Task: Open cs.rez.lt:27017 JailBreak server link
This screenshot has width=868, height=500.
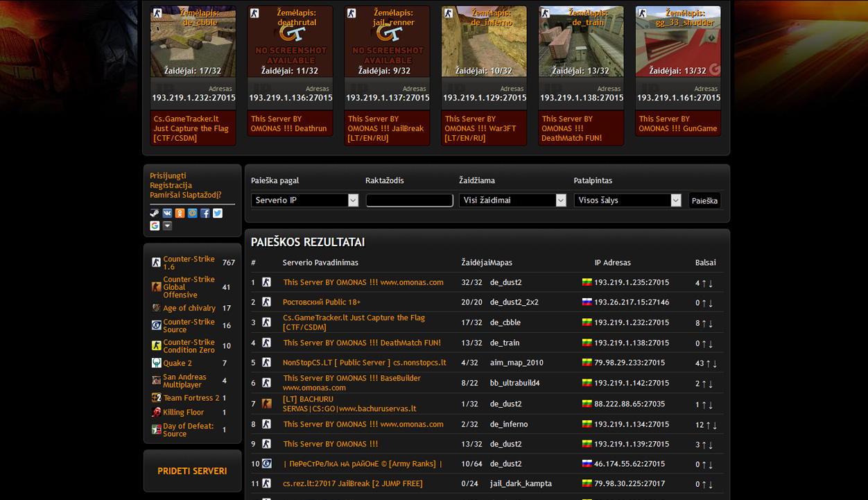Action: click(x=352, y=484)
